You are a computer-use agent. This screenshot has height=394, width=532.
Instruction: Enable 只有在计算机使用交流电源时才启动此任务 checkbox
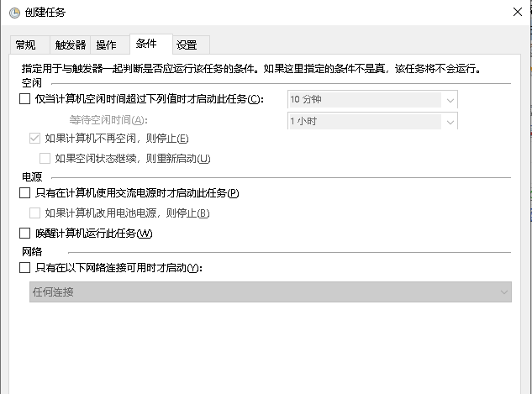tap(24, 193)
